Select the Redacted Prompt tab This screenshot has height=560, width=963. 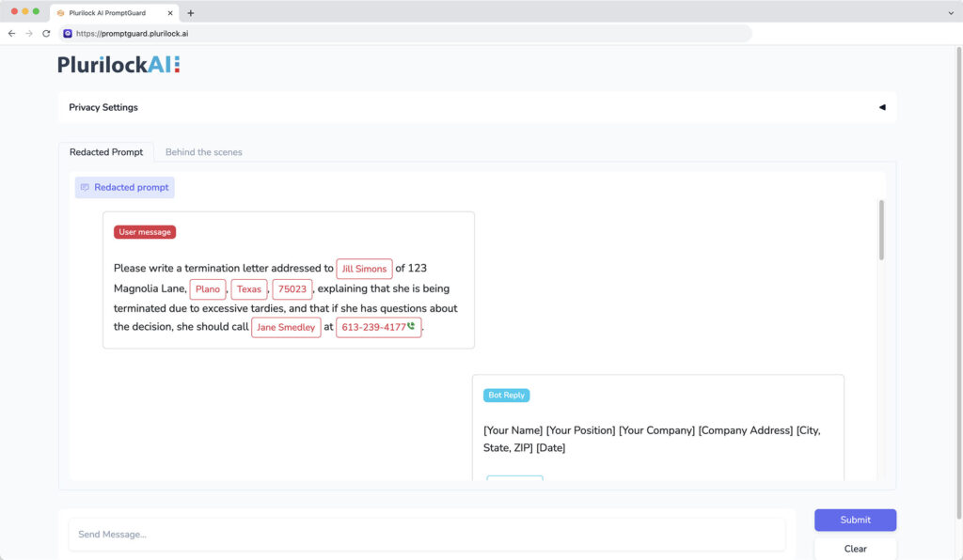click(106, 152)
